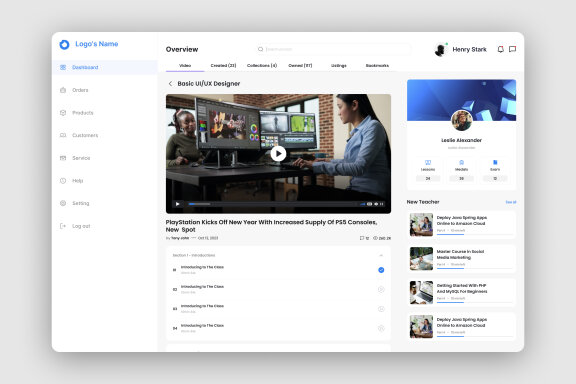Go back using arrow beside Basic UI/UX Designer
Viewport: 576px width, 384px height.
(x=170, y=84)
